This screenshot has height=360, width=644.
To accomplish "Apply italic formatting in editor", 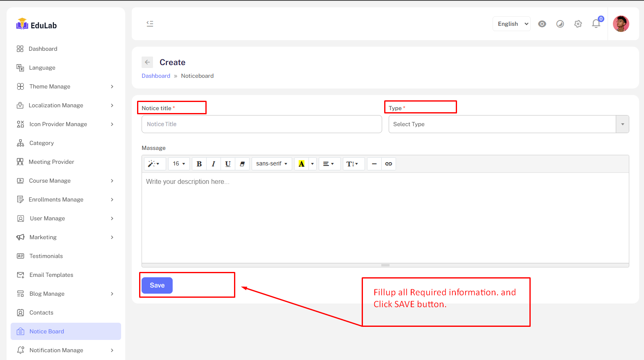I will (x=214, y=164).
